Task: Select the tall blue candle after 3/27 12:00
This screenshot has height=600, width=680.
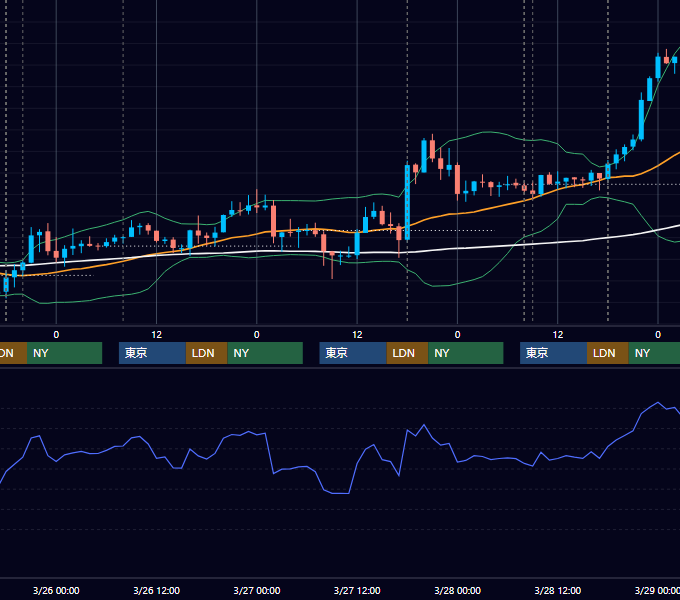Action: coord(407,202)
